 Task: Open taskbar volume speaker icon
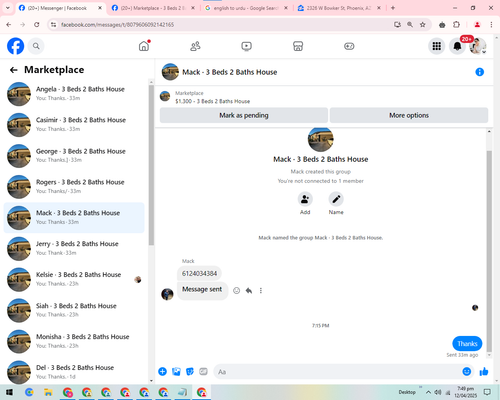[438, 392]
